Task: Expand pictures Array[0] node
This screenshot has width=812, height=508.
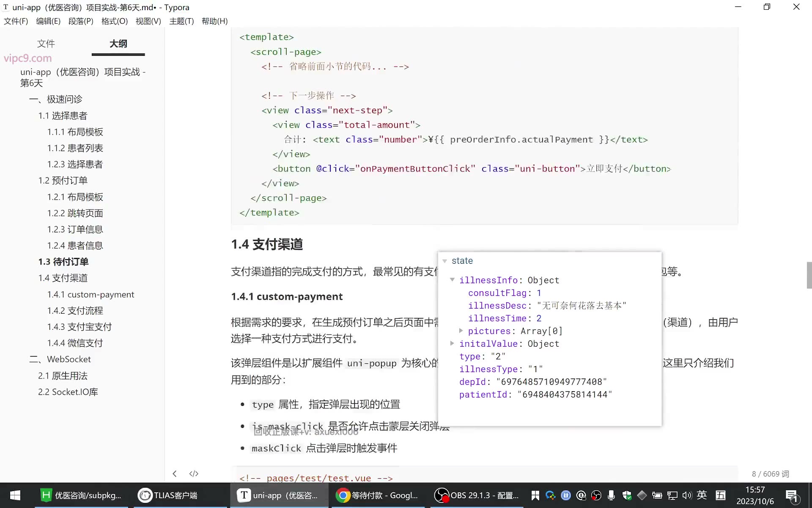Action: tap(461, 331)
